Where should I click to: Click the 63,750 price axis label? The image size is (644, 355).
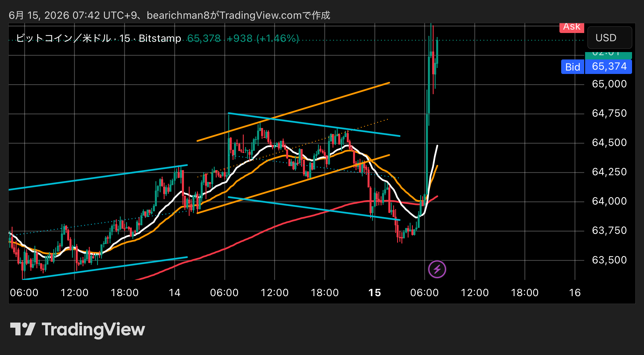609,230
